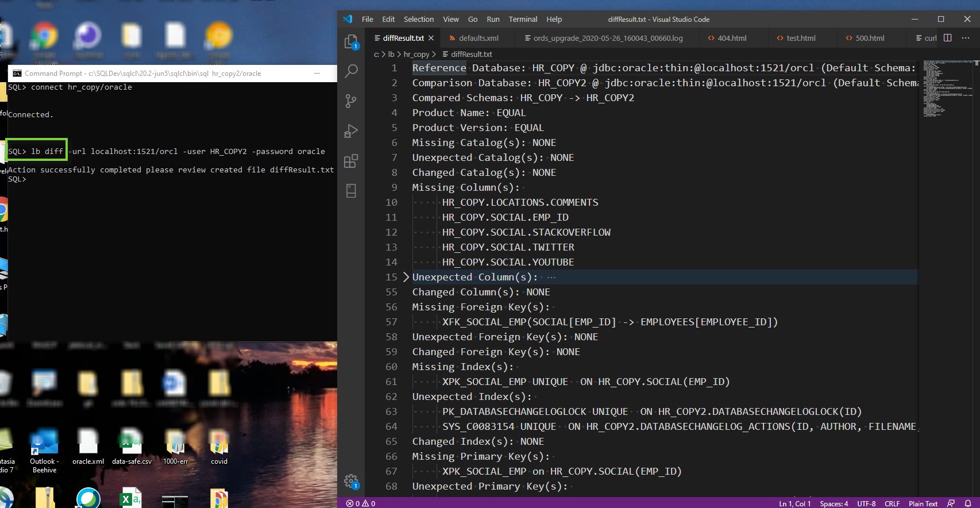
Task: Click line number 57 in the gutter
Action: (x=391, y=322)
